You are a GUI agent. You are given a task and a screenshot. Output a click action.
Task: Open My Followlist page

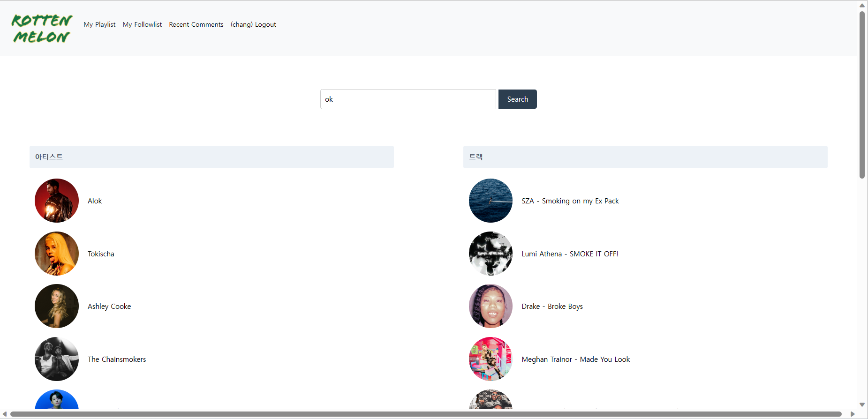tap(142, 24)
